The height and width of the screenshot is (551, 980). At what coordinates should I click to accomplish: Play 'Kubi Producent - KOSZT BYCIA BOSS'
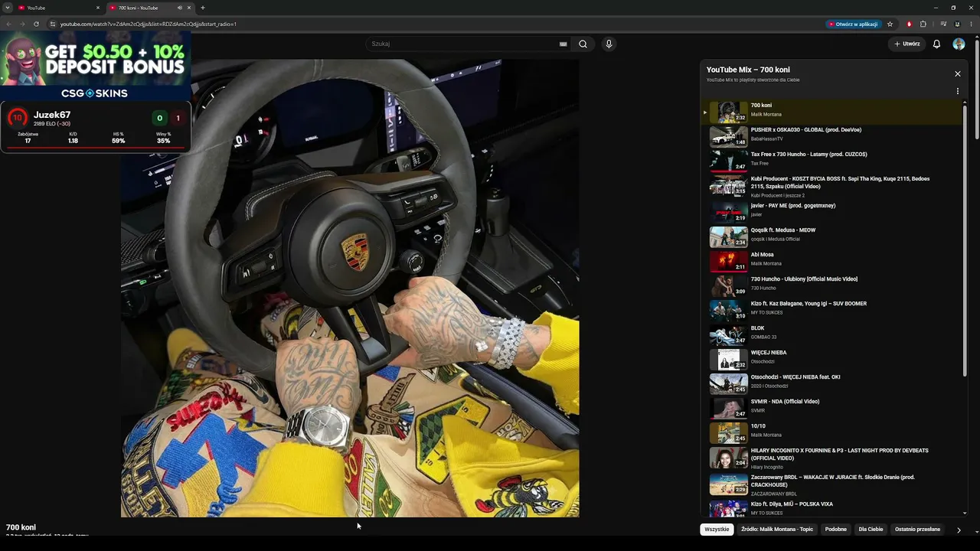pos(831,187)
